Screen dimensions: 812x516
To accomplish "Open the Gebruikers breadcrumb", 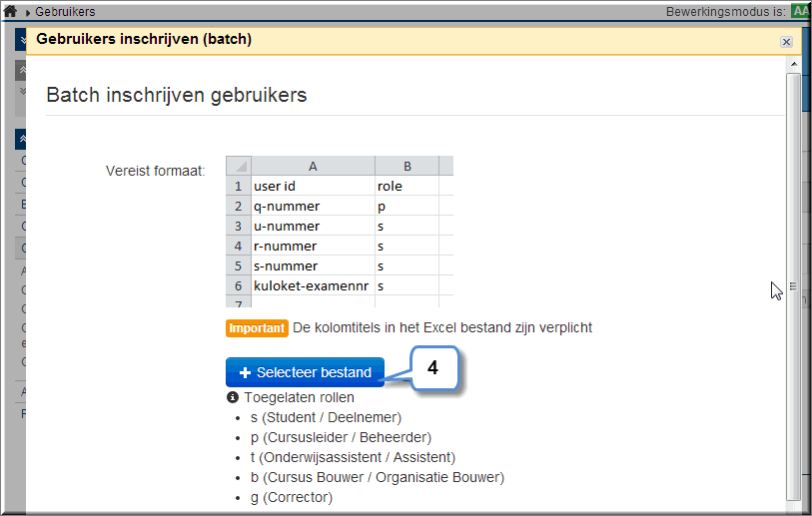I will pos(65,11).
